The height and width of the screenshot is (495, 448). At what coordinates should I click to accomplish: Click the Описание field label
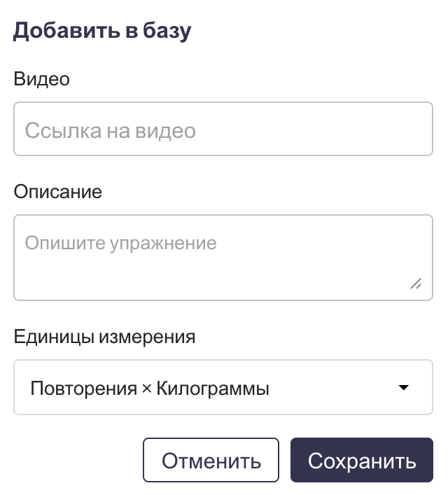57,191
